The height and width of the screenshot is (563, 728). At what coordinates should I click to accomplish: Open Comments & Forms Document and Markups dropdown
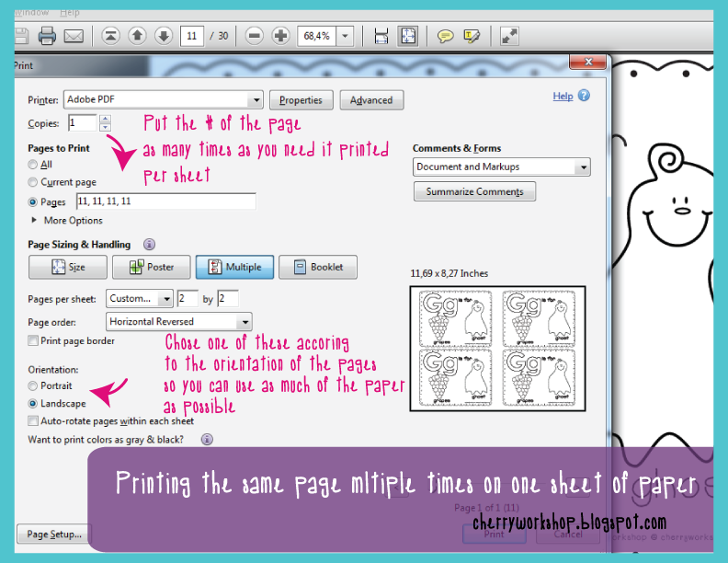click(502, 167)
